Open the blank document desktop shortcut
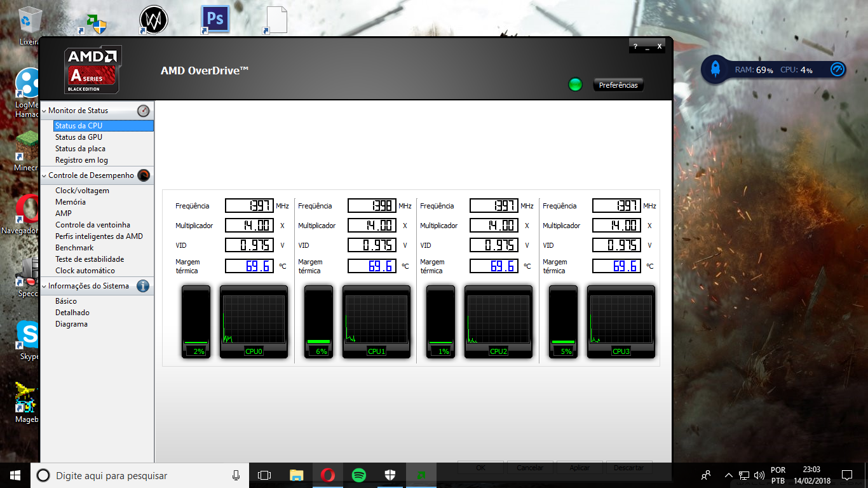This screenshot has width=868, height=488. click(x=276, y=20)
